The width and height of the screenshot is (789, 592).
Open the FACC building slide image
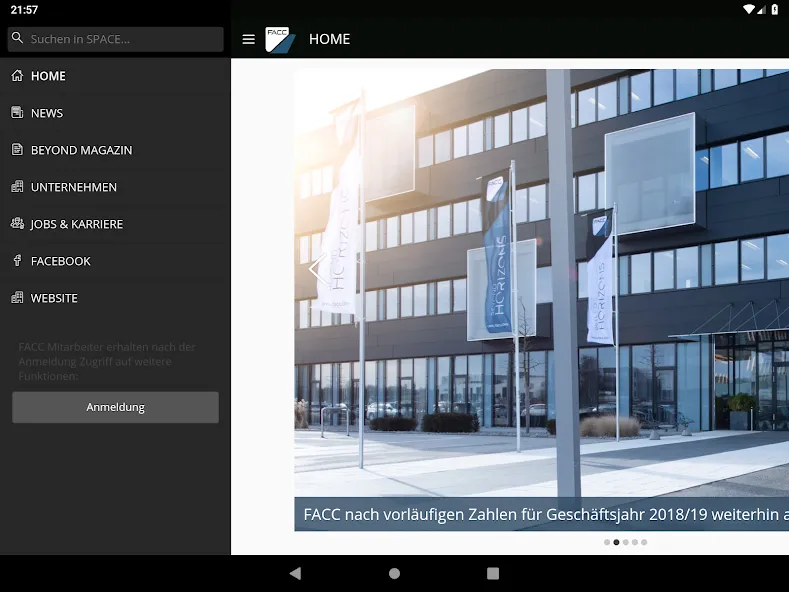point(541,283)
